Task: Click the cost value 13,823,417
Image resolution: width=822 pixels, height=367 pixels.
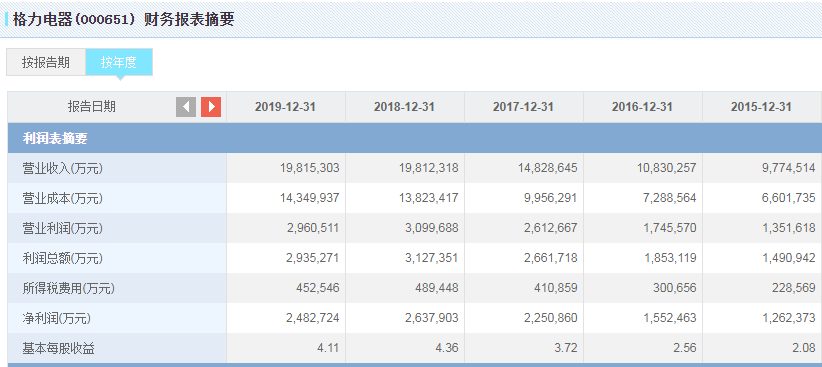Action: point(429,198)
